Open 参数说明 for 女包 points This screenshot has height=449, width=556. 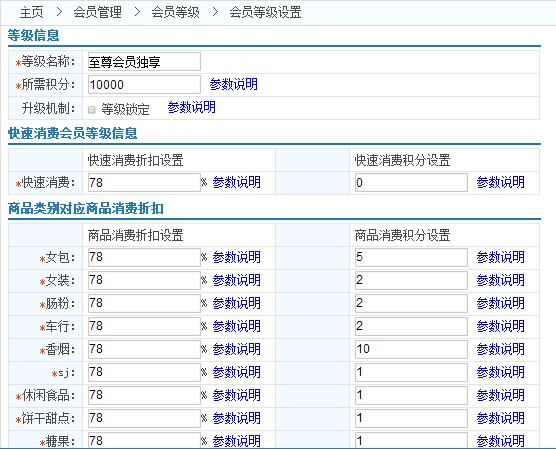(x=501, y=257)
